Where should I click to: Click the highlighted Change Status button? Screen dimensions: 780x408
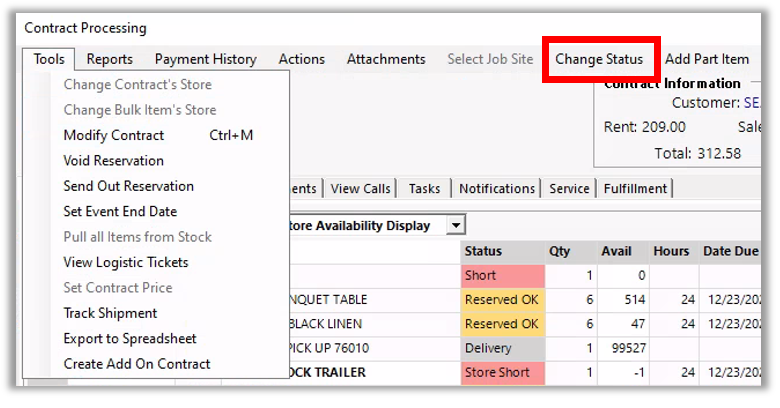pos(599,60)
